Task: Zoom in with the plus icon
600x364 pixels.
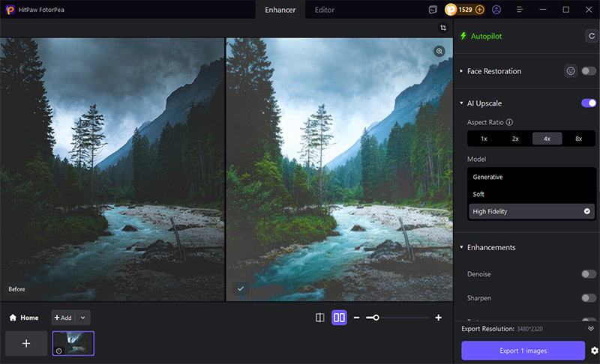Action: pyautogui.click(x=439, y=318)
